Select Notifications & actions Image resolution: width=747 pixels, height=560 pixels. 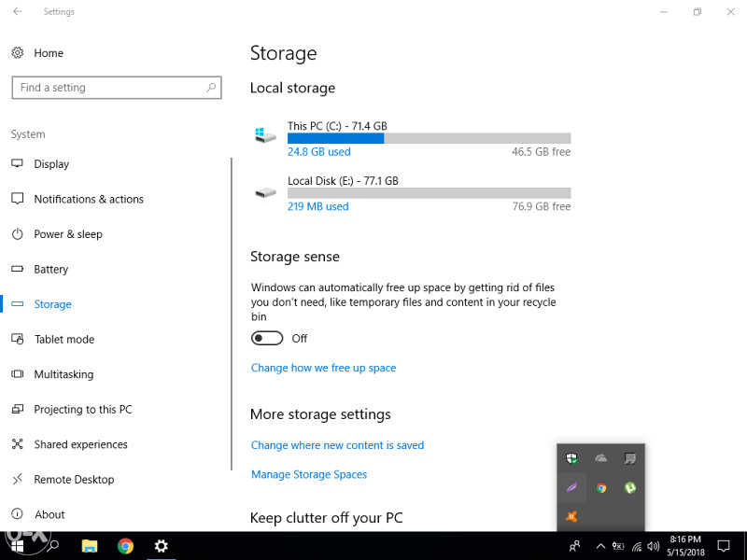pyautogui.click(x=89, y=199)
